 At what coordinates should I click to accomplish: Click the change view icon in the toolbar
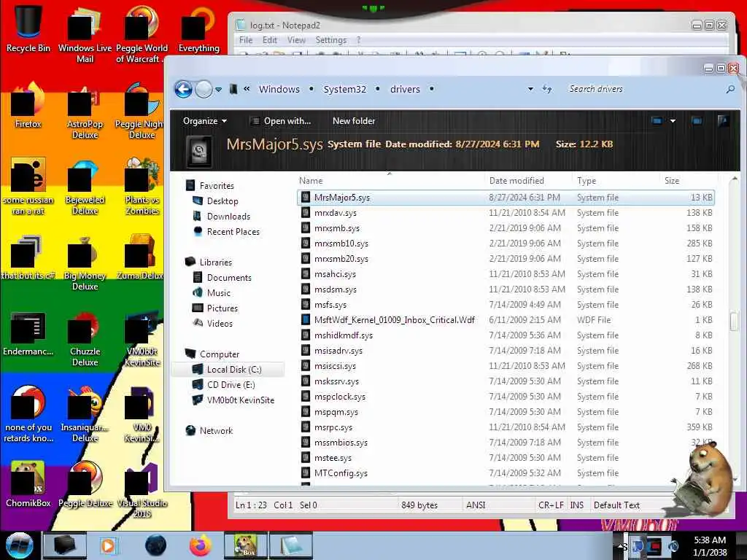(x=657, y=121)
